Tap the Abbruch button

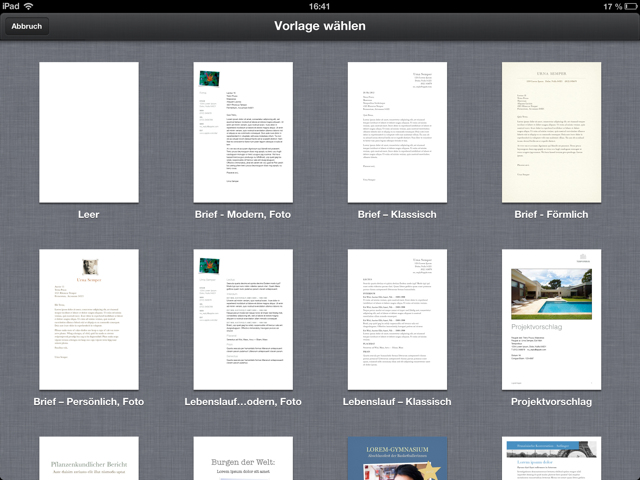[27, 27]
